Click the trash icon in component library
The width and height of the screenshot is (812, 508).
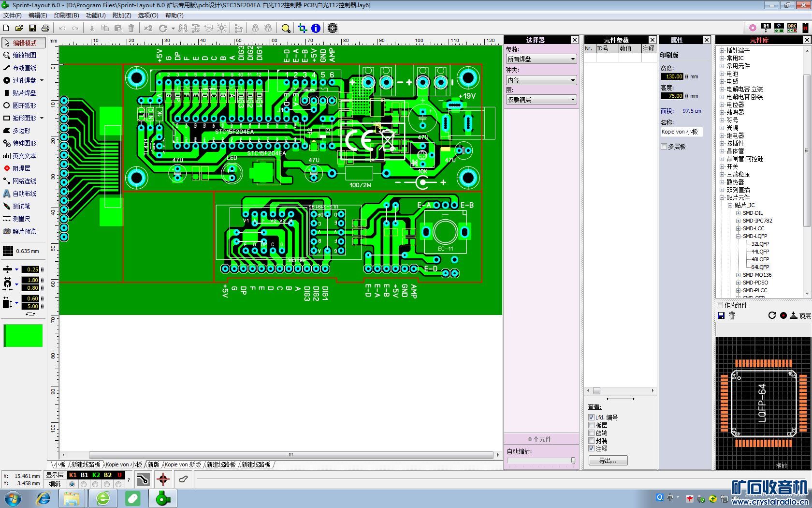point(732,315)
